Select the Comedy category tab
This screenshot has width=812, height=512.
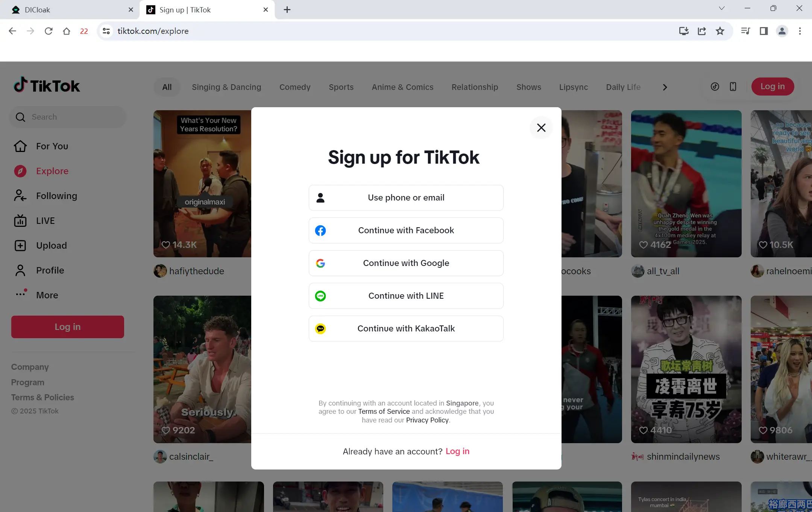click(294, 87)
